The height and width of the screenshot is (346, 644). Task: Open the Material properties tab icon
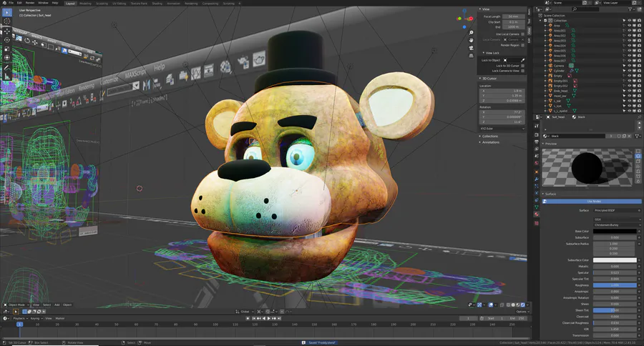click(x=537, y=214)
